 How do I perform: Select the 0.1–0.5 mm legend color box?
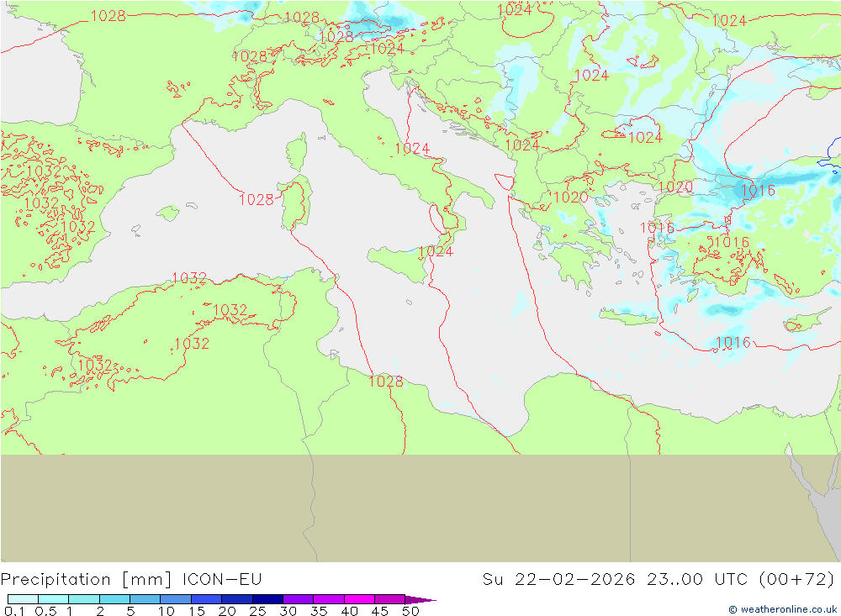tap(23, 599)
